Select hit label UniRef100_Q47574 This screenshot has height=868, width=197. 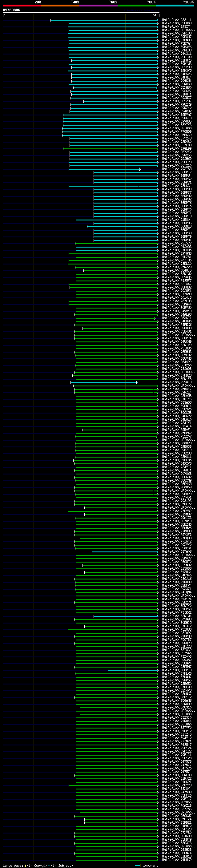pyautogui.click(x=177, y=772)
